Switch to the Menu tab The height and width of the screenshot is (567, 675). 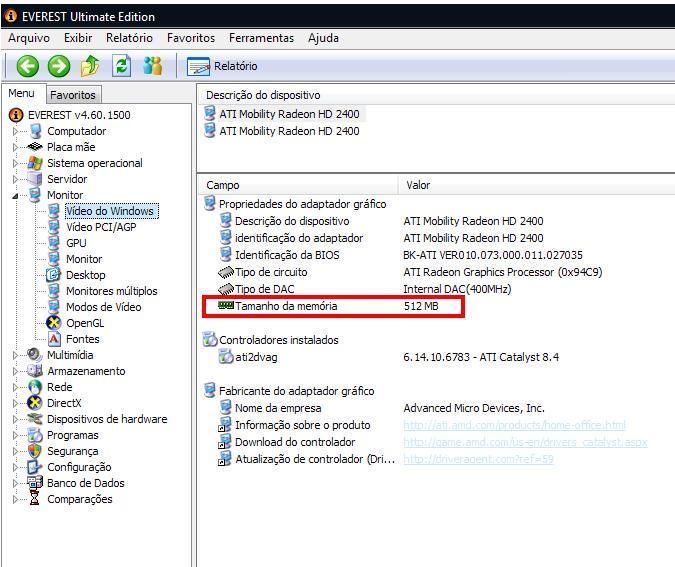(x=22, y=93)
